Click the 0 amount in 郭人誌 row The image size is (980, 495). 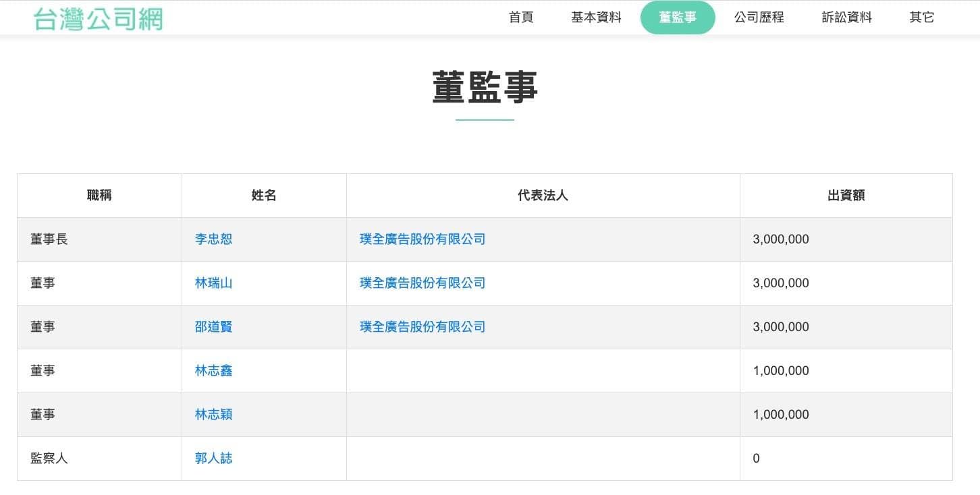click(756, 459)
